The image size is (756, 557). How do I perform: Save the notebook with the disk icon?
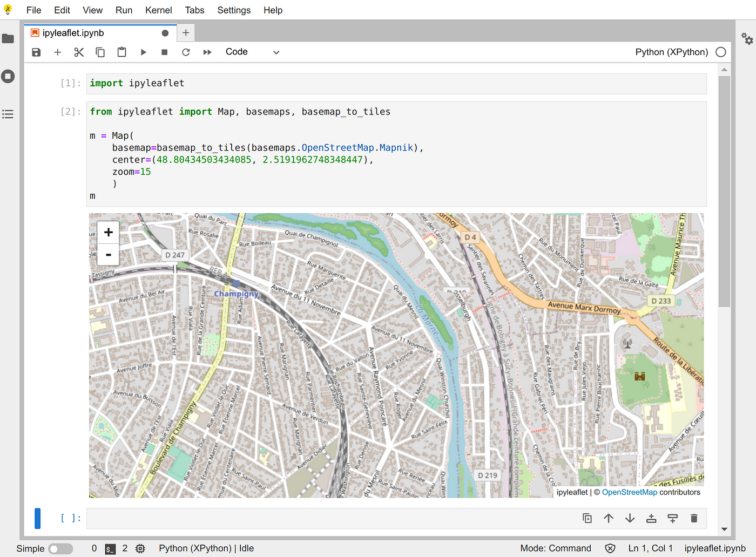pos(36,52)
